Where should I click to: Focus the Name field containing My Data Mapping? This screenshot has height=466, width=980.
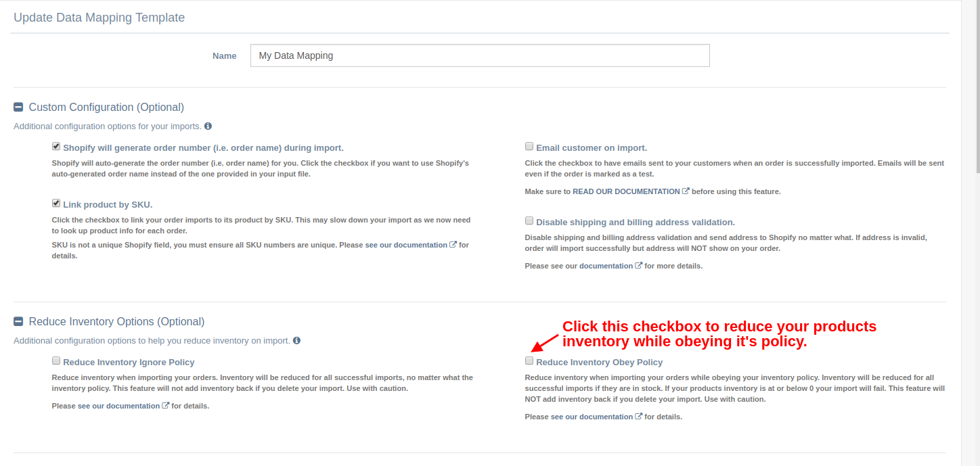coord(480,55)
